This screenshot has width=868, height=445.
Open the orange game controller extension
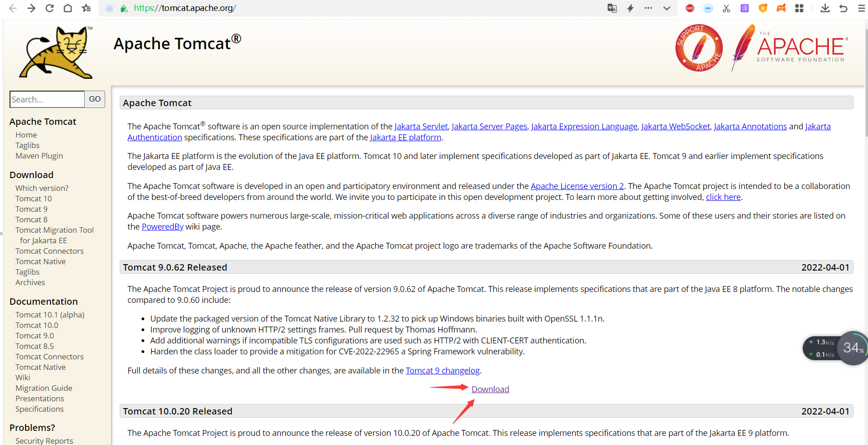(x=781, y=8)
